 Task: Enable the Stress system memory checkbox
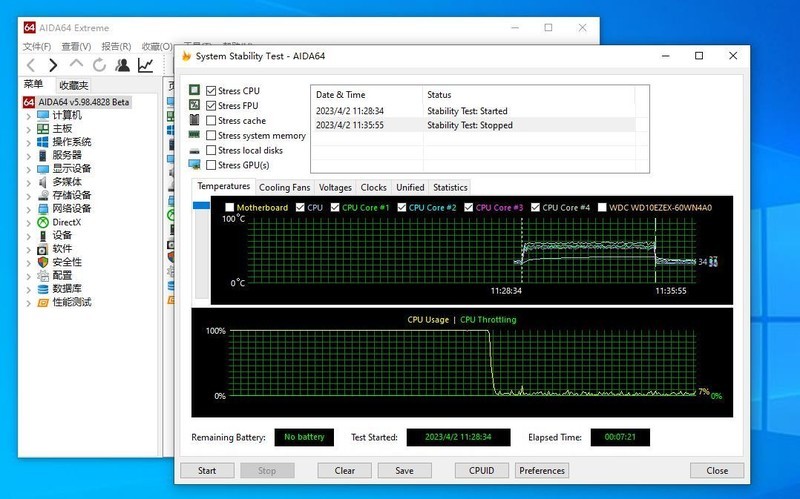tap(211, 135)
